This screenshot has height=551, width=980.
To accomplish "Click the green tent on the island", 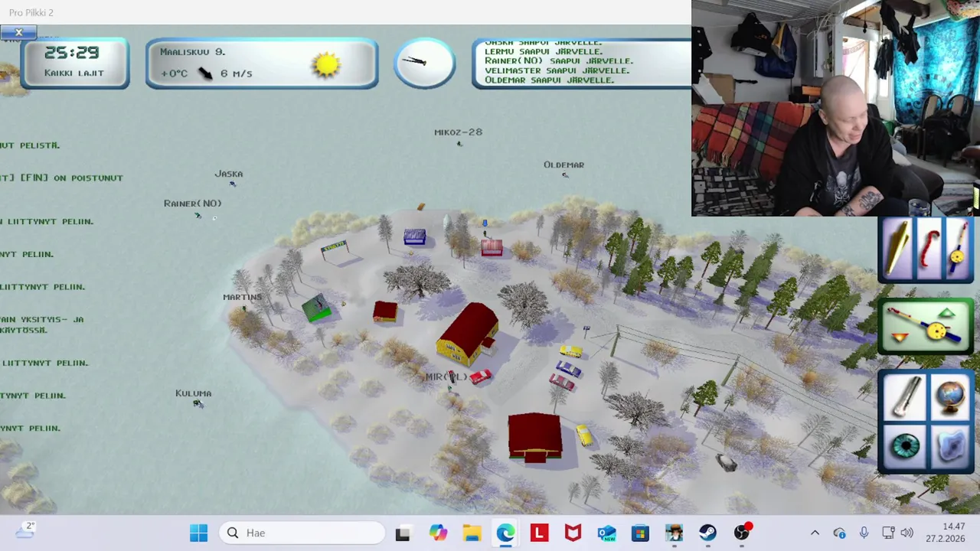I will pos(316,308).
